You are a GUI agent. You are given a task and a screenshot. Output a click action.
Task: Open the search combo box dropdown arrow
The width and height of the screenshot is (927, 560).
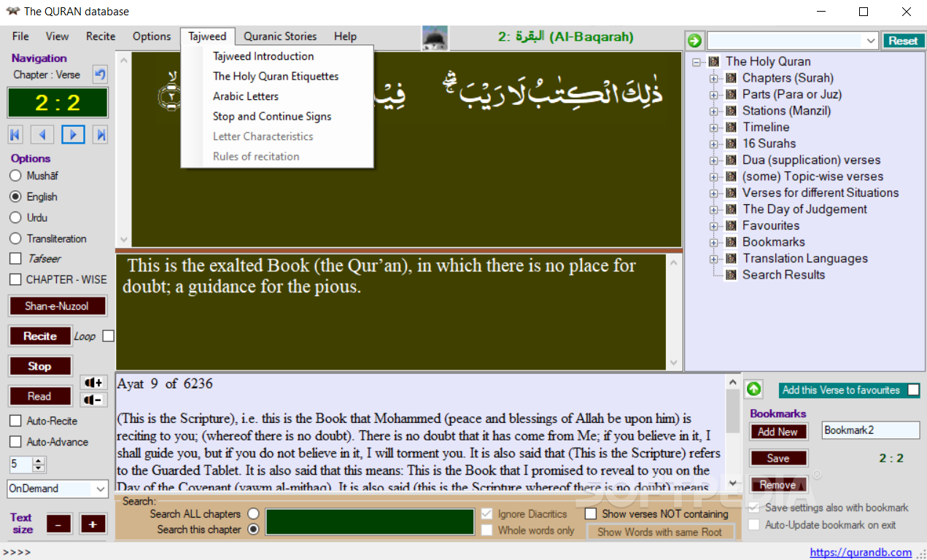(871, 41)
